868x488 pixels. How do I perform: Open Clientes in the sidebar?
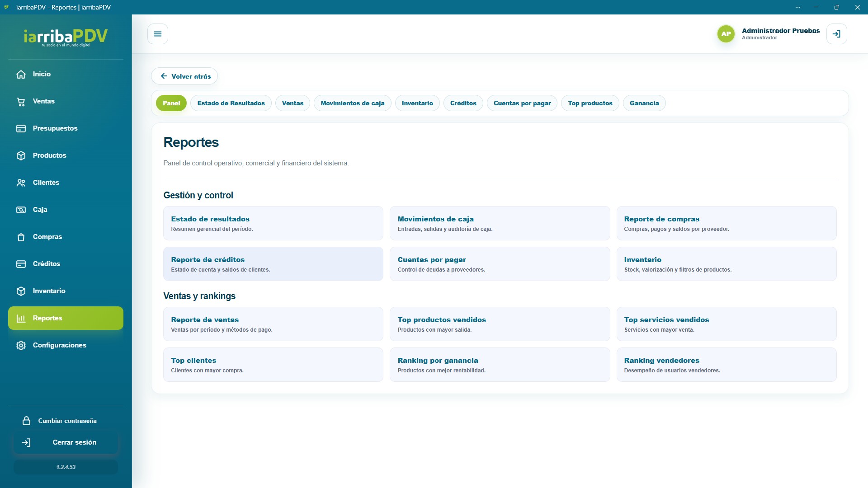[66, 183]
